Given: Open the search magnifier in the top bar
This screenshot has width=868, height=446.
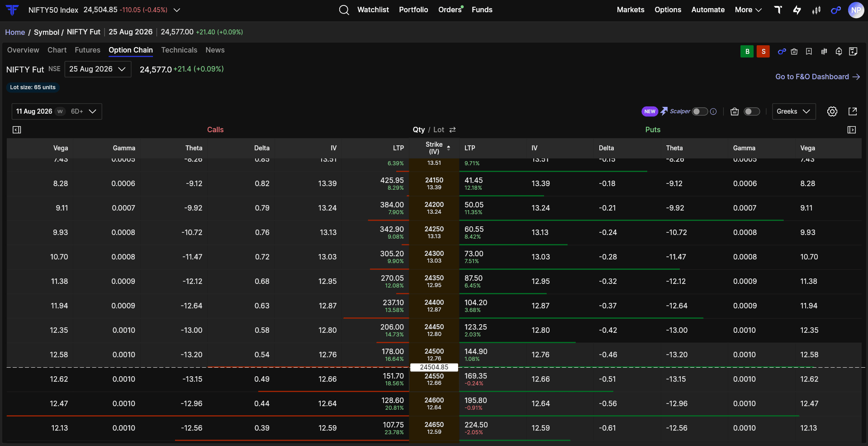Looking at the screenshot, I should [x=344, y=10].
